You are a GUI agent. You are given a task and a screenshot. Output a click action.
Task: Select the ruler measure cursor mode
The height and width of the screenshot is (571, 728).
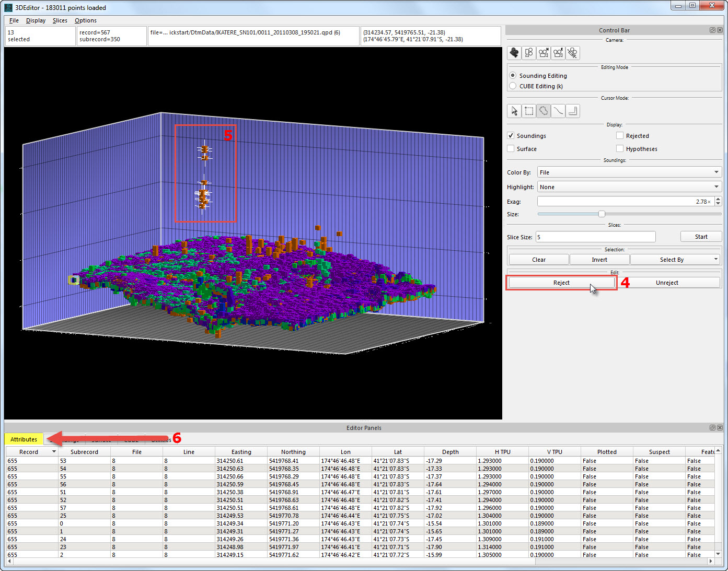pos(573,111)
